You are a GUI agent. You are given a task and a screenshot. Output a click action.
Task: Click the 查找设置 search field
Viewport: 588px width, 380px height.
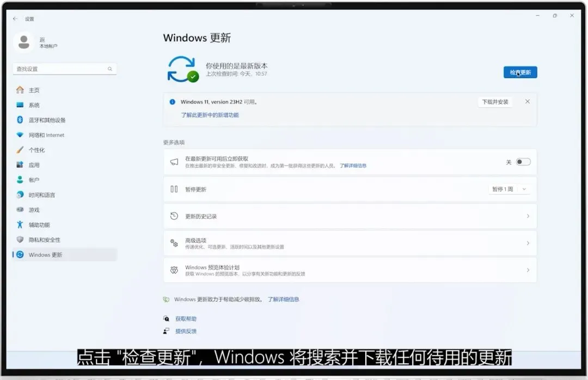[x=64, y=69]
